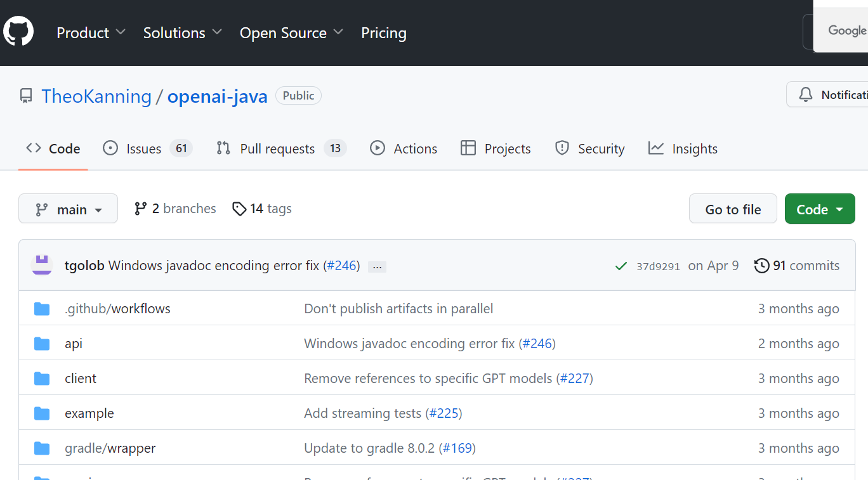Open the openai-java repository link
Image resolution: width=868 pixels, height=480 pixels.
(x=218, y=96)
